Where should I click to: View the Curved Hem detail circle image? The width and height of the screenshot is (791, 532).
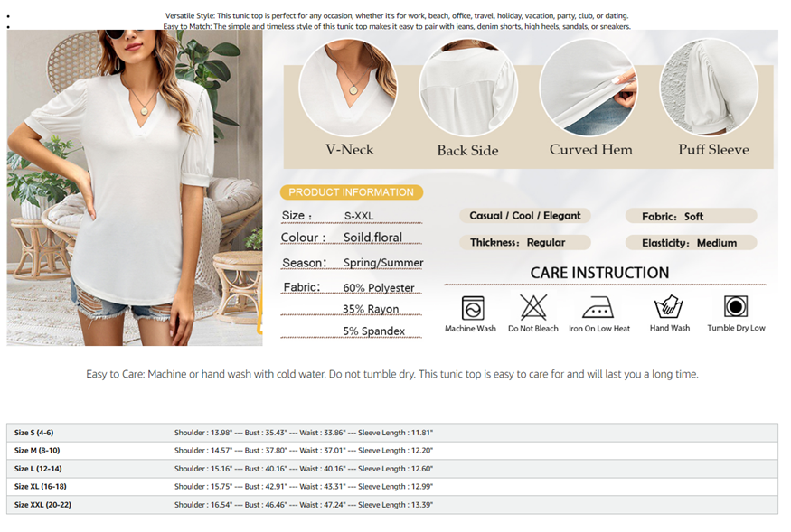coord(589,88)
